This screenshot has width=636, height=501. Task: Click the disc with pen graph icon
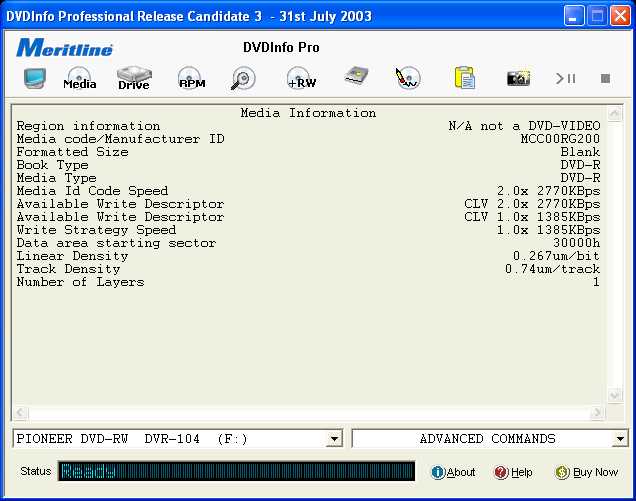point(407,78)
